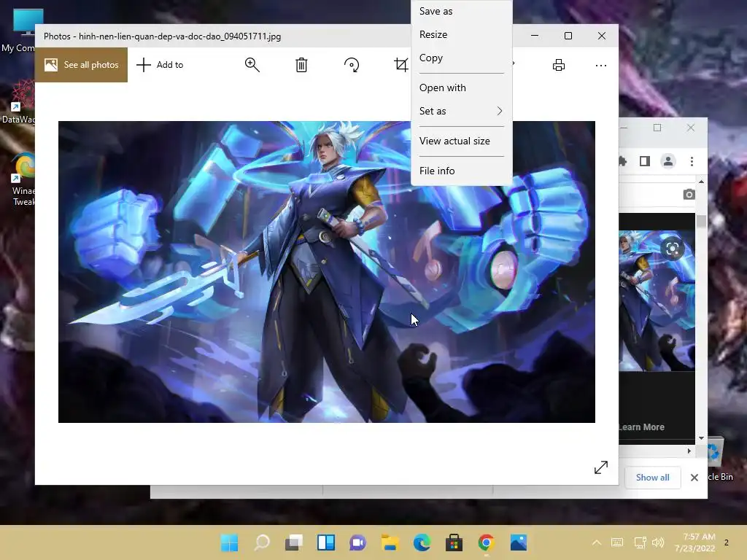Click the camera search icon in Chrome
Screen dimensions: 747x560
pyautogui.click(x=689, y=194)
